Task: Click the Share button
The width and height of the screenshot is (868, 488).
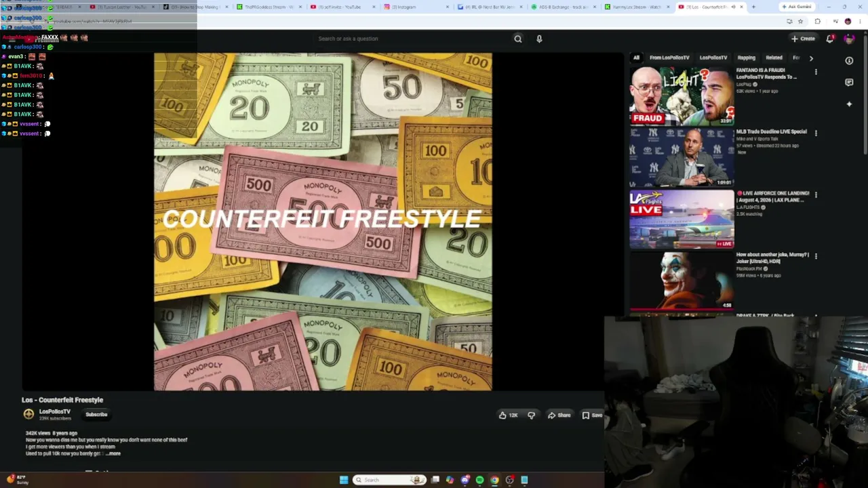Action: coord(559,415)
